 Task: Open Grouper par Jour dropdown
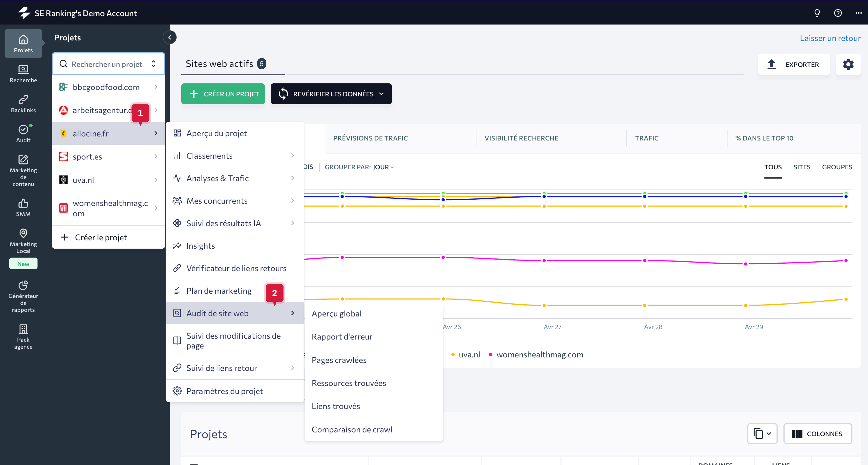click(x=383, y=167)
